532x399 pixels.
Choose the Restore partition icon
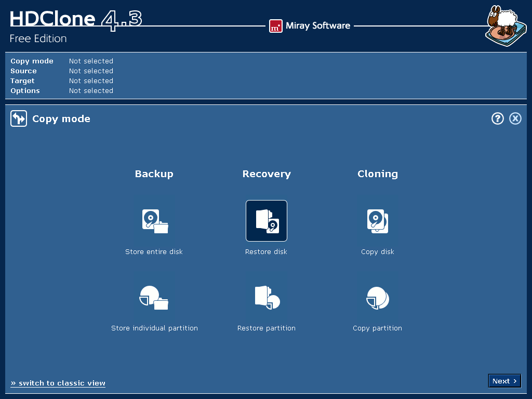coord(267,298)
